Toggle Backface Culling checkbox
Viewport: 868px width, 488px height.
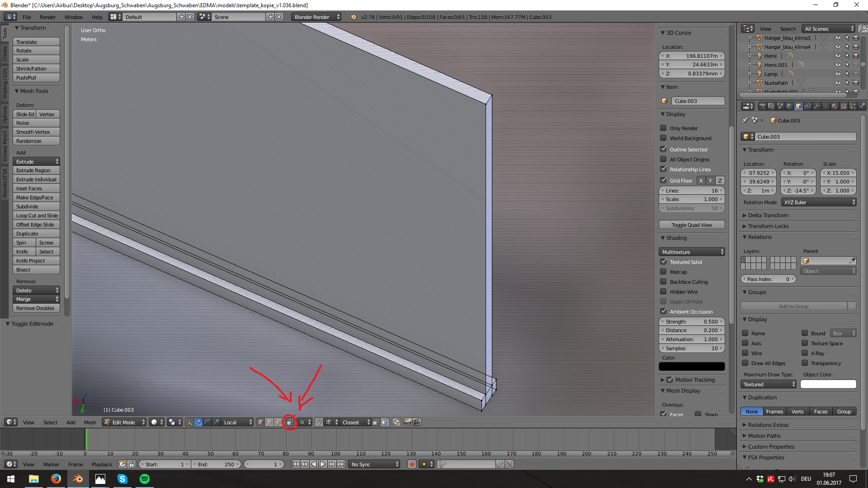tap(663, 282)
